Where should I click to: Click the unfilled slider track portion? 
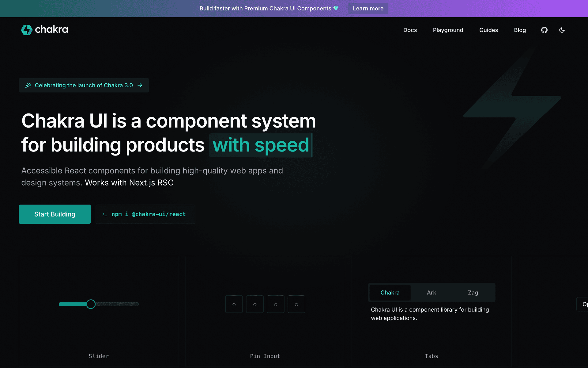pos(117,304)
